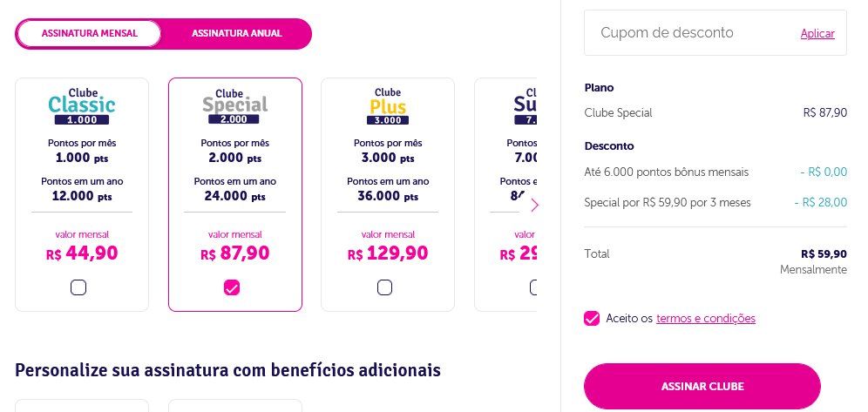The height and width of the screenshot is (412, 868).
Task: Click the Clube Classic logo
Action: [x=82, y=106]
